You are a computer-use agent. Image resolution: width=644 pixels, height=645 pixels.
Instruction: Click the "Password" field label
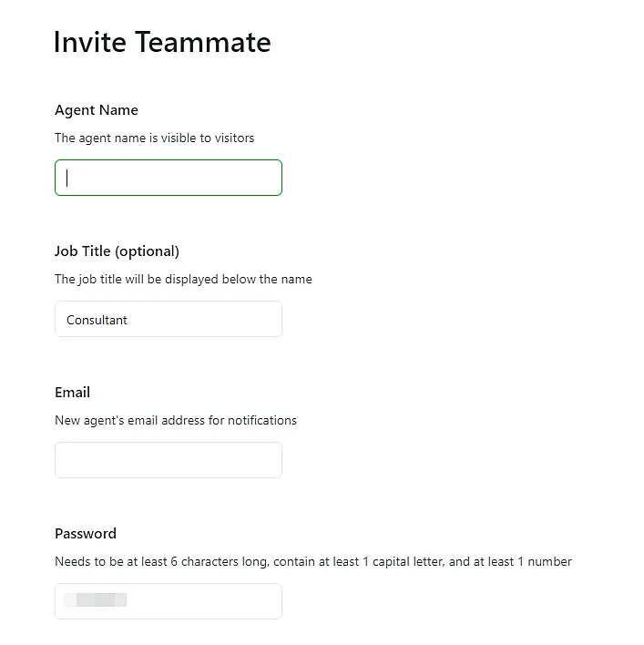pyautogui.click(x=86, y=534)
